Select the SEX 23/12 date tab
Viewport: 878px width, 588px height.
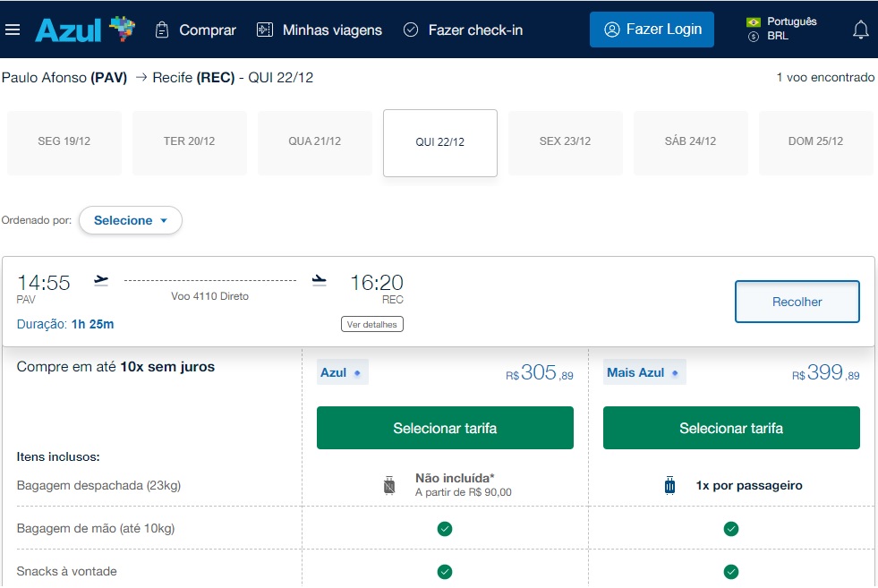click(565, 142)
